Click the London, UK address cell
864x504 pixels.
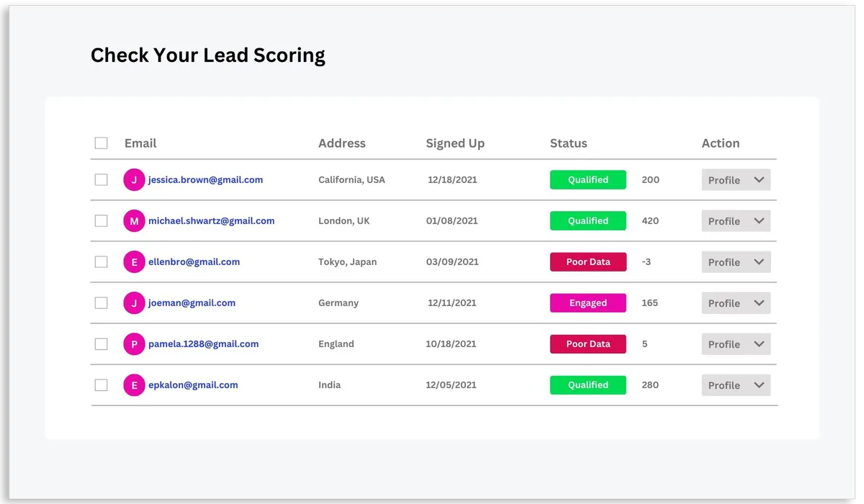344,221
